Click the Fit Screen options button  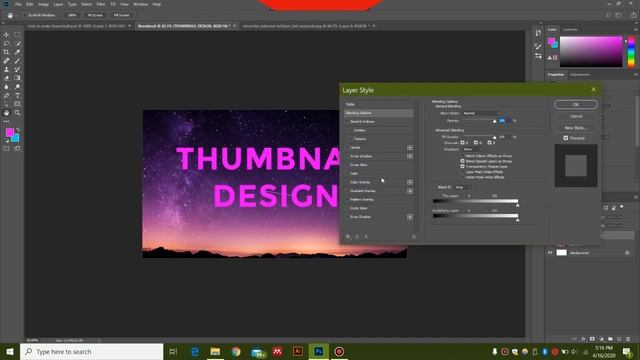point(95,15)
